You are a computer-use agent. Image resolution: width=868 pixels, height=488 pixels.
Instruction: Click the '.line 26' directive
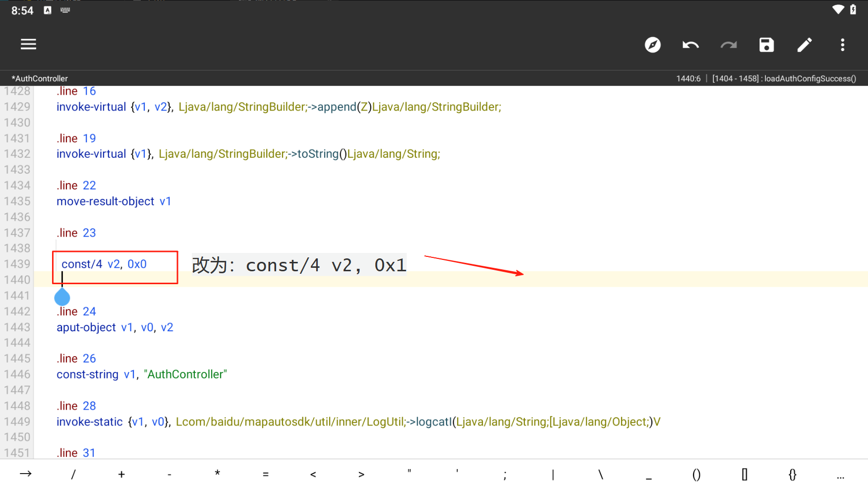point(76,359)
